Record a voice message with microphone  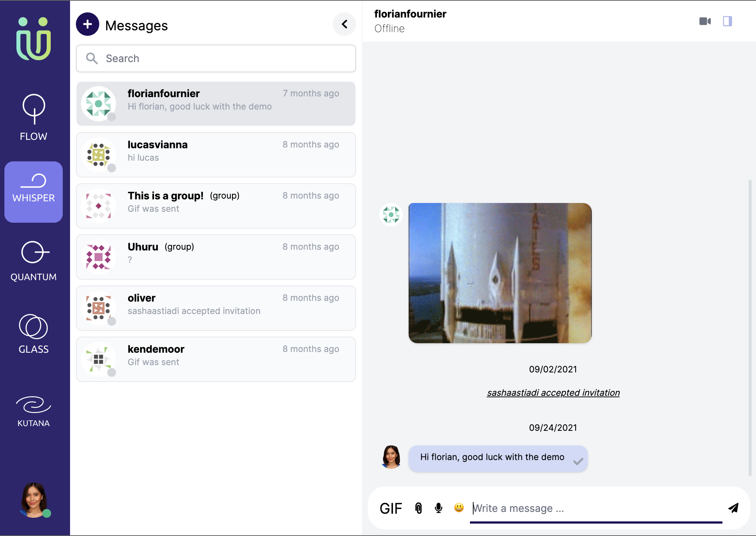[x=439, y=508]
